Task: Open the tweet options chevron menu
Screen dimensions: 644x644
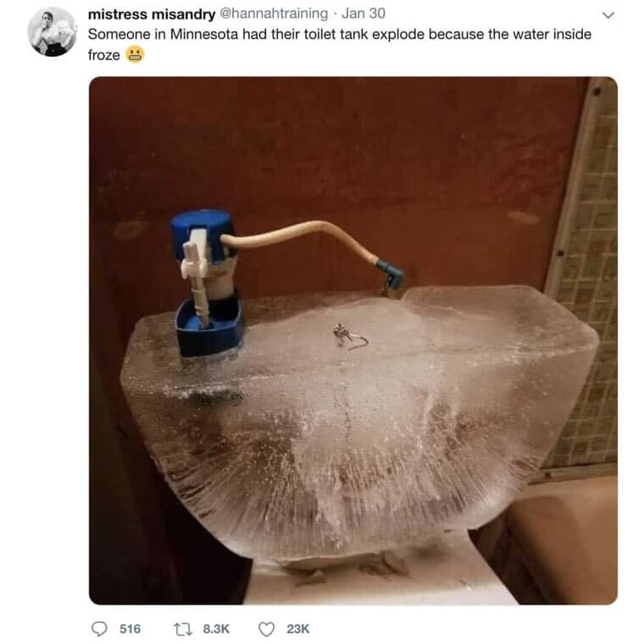Action: (x=608, y=15)
